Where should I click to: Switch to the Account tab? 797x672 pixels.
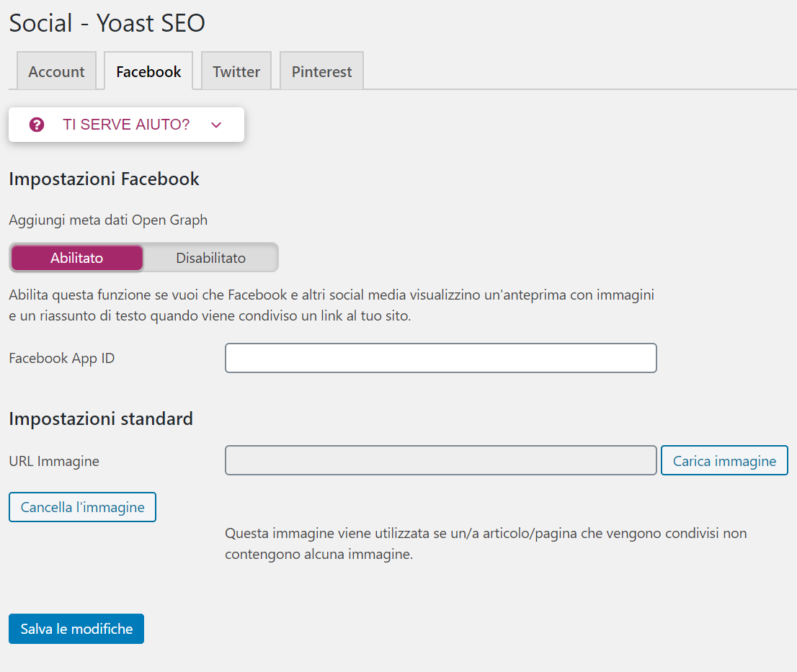pyautogui.click(x=56, y=71)
